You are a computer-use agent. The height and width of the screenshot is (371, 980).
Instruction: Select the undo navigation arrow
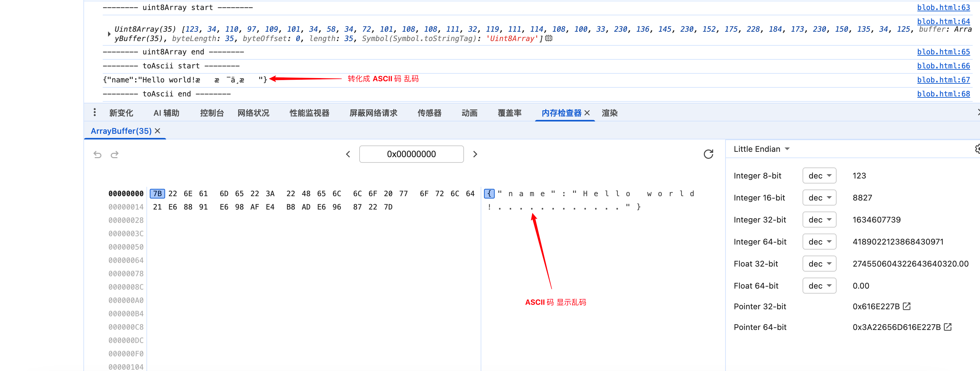(x=98, y=154)
